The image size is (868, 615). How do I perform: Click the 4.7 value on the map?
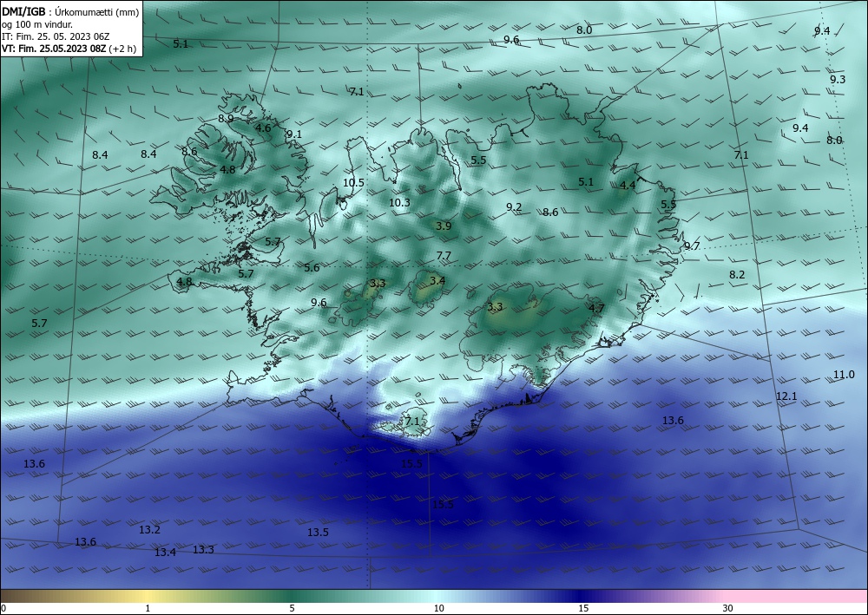tap(596, 308)
